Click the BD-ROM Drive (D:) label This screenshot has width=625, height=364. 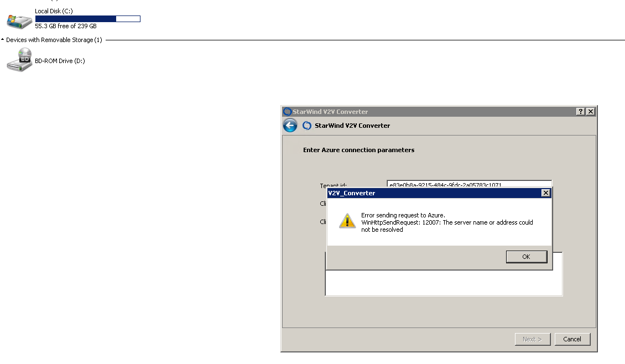click(x=60, y=61)
